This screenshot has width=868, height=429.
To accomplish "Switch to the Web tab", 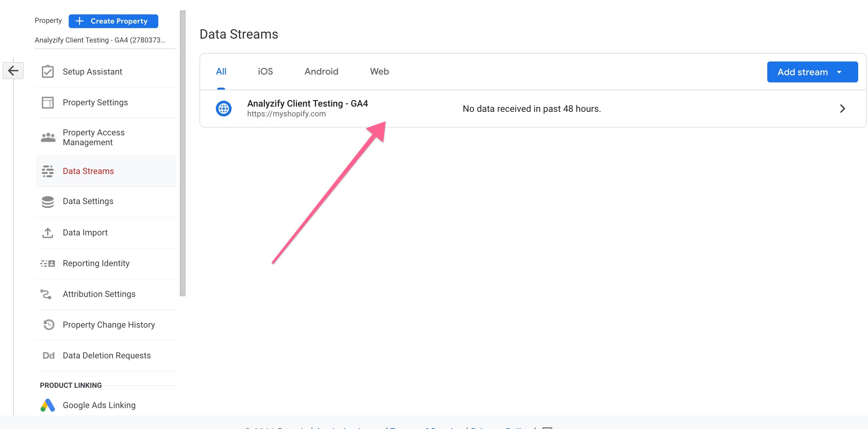I will coord(379,71).
